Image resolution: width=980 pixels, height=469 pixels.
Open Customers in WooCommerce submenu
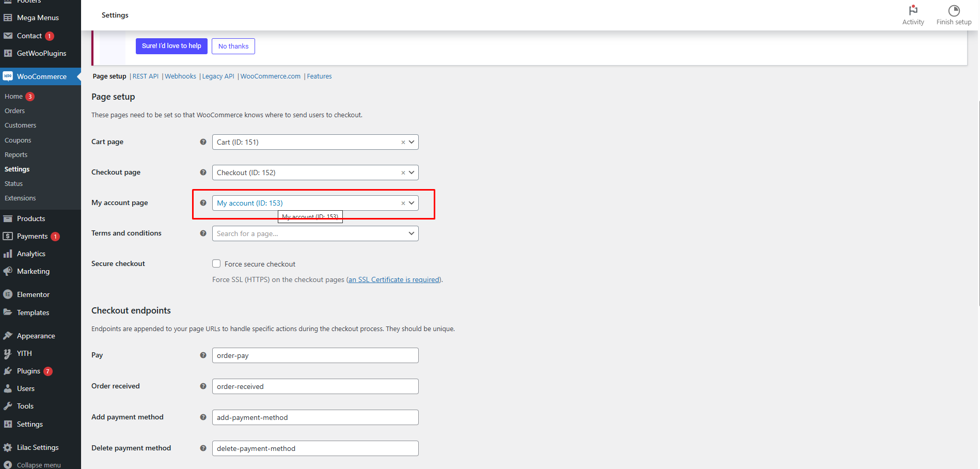point(20,125)
